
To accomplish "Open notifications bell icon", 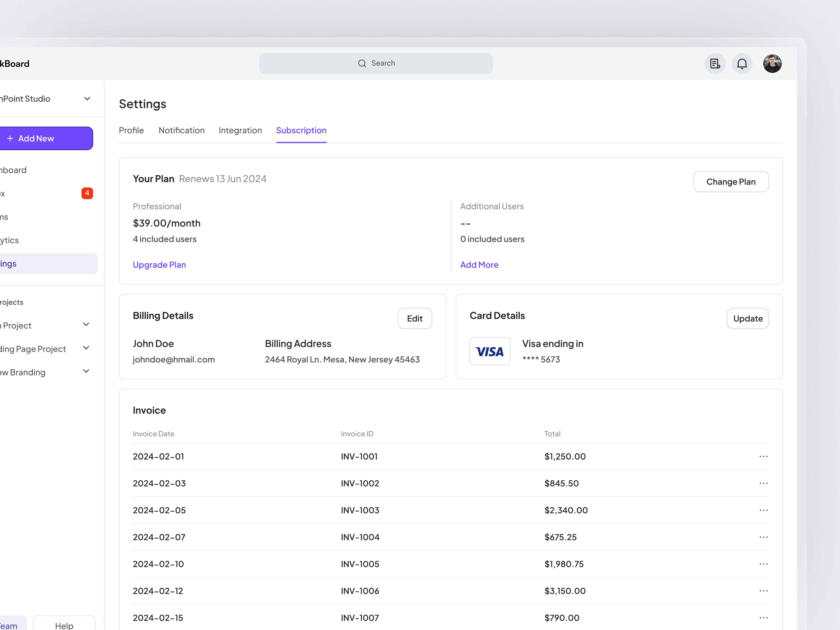I will tap(742, 63).
